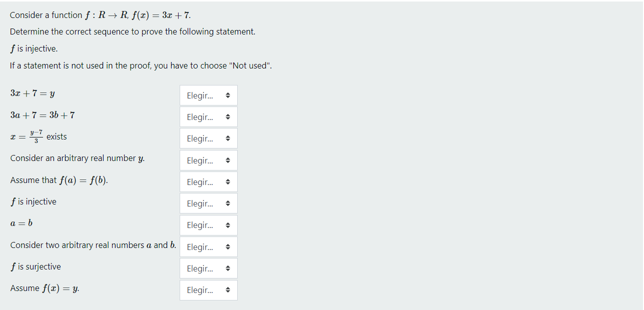Open the dropdown next to "3x + 7 = y"
The height and width of the screenshot is (310, 644).
point(208,95)
